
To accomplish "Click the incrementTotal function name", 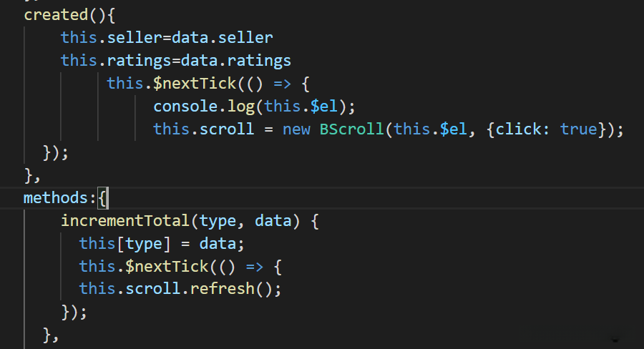I will point(126,220).
